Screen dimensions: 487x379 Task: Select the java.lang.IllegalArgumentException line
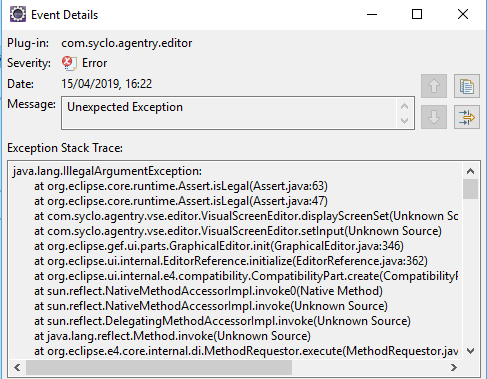click(107, 171)
